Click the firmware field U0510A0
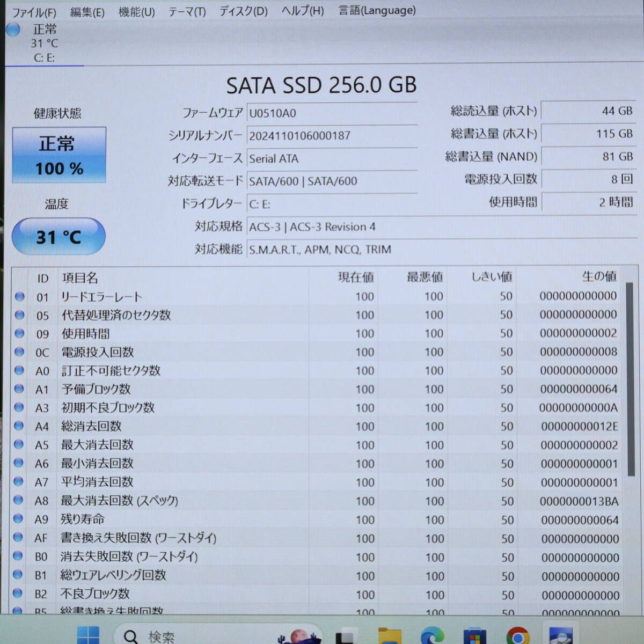This screenshot has width=644, height=644. click(x=332, y=113)
